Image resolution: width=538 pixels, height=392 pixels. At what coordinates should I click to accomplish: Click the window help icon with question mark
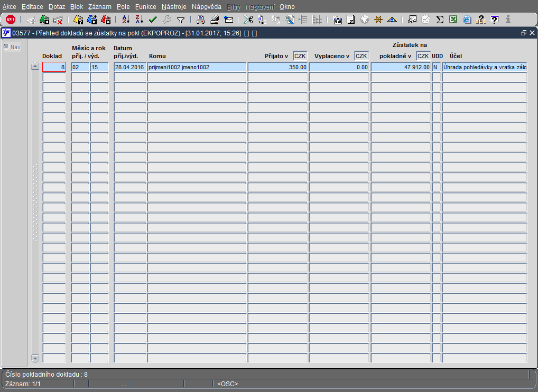(495, 20)
